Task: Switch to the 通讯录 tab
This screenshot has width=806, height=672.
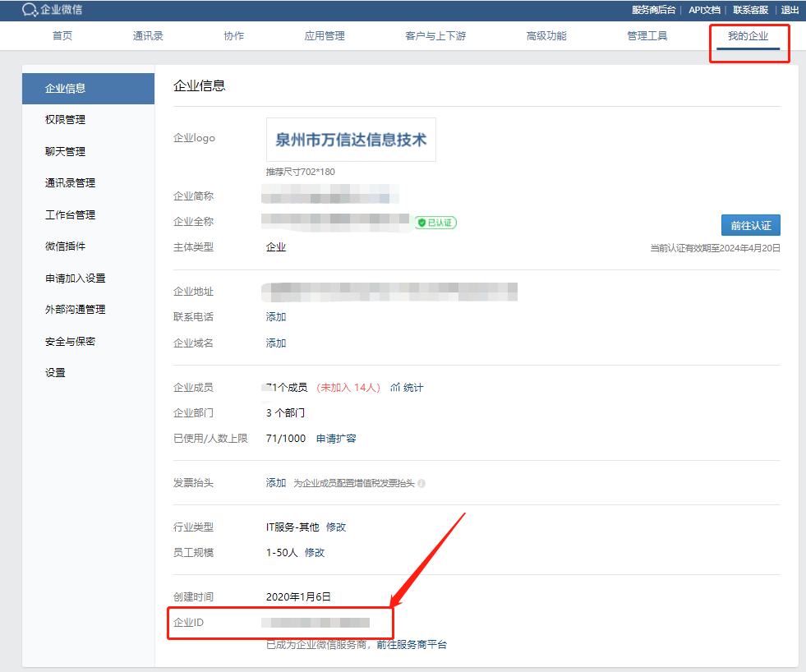Action: [148, 36]
